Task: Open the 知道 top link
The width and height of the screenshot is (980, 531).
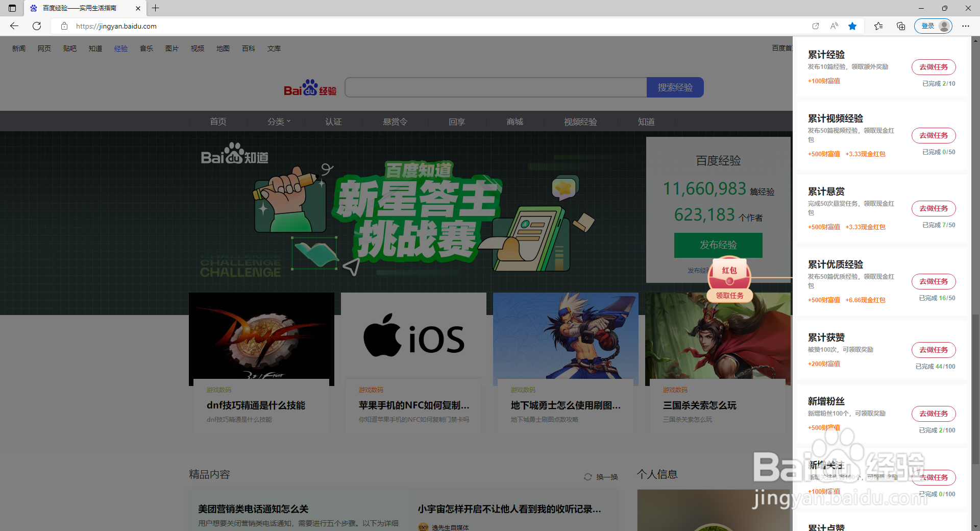Action: click(x=95, y=49)
